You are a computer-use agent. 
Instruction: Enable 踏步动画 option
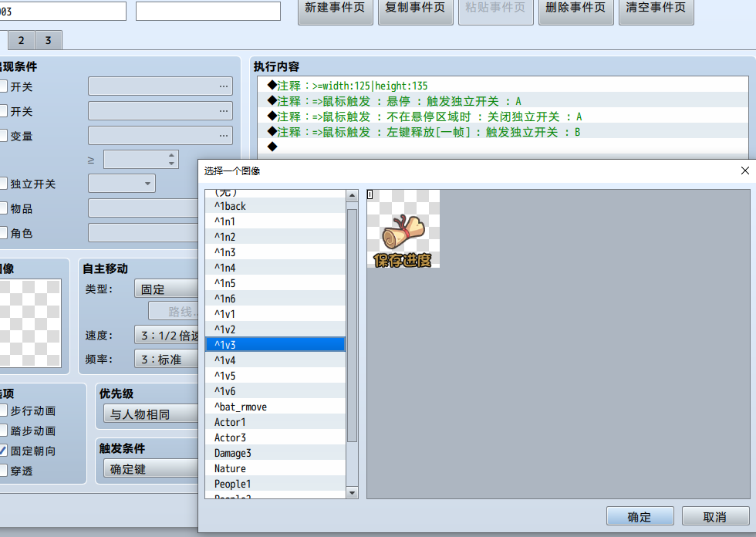tap(3, 431)
